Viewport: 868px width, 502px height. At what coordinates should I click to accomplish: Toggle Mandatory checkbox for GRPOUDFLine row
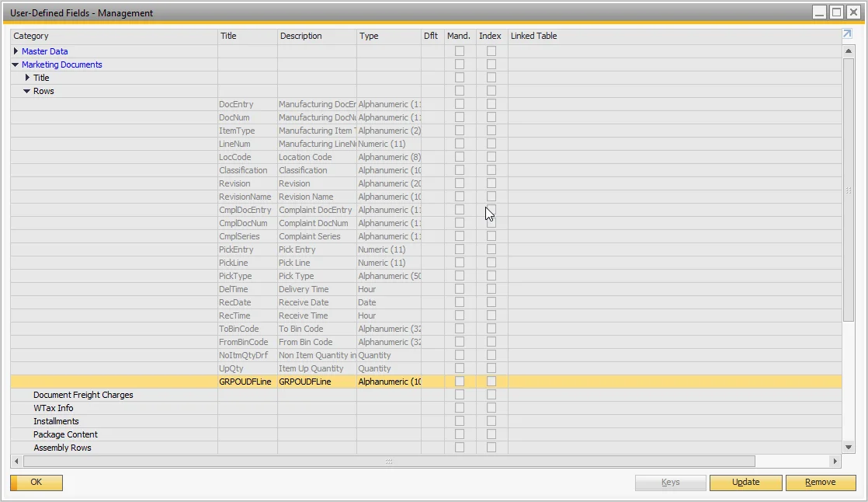click(x=460, y=382)
